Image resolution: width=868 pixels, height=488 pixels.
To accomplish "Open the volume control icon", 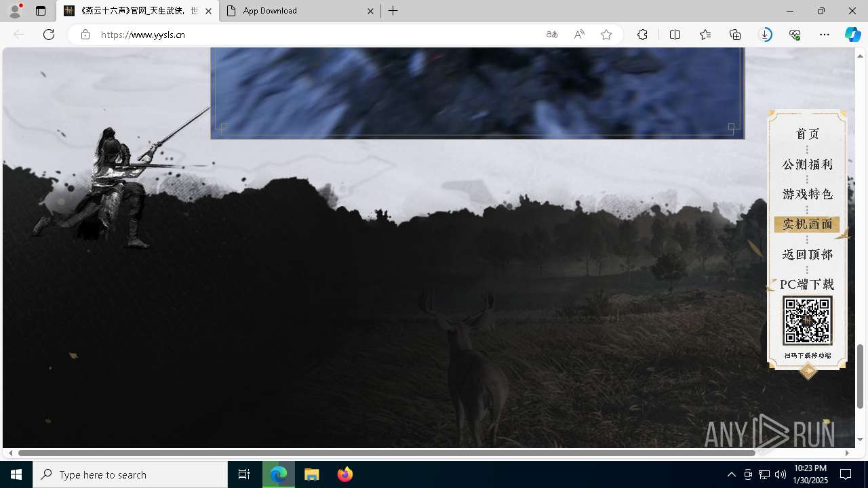I will pos(780,474).
